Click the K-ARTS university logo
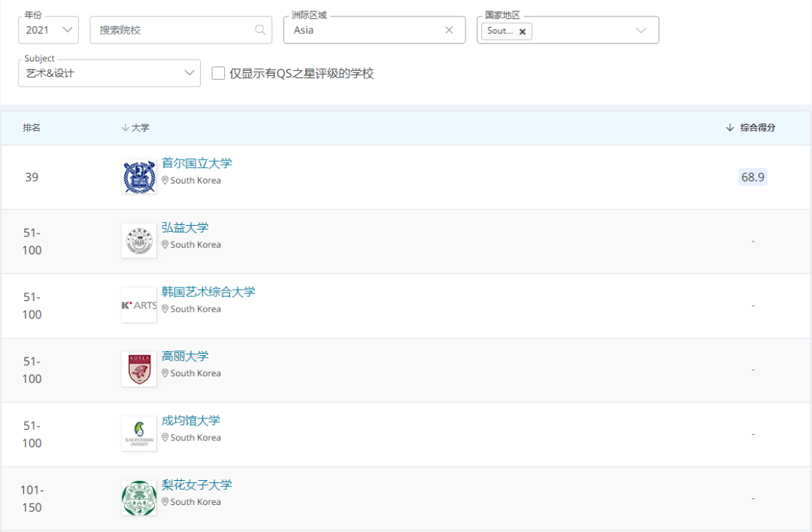This screenshot has width=812, height=532. point(139,306)
